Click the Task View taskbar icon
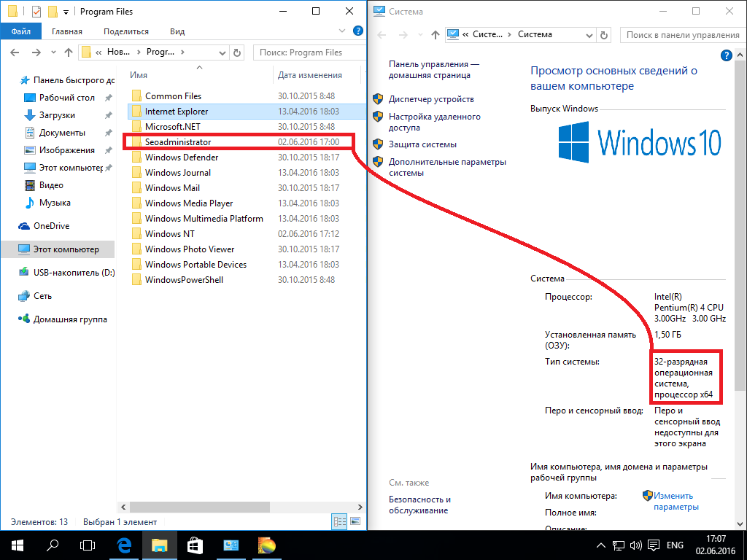The width and height of the screenshot is (747, 560). [88, 545]
